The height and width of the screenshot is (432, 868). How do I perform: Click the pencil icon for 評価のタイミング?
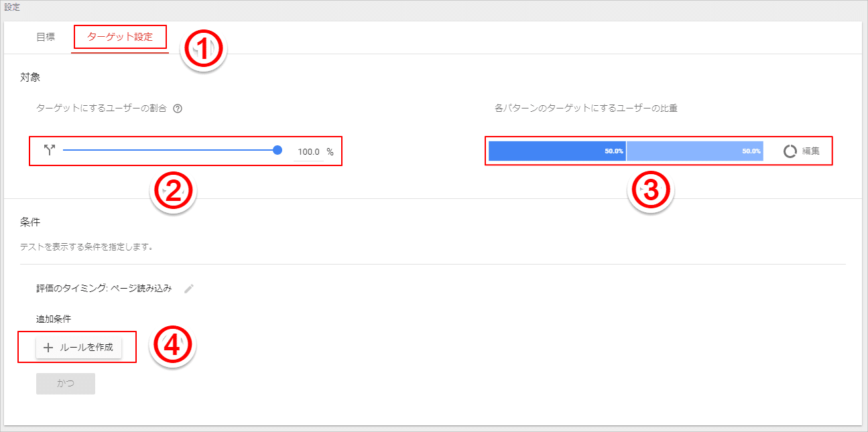point(189,289)
